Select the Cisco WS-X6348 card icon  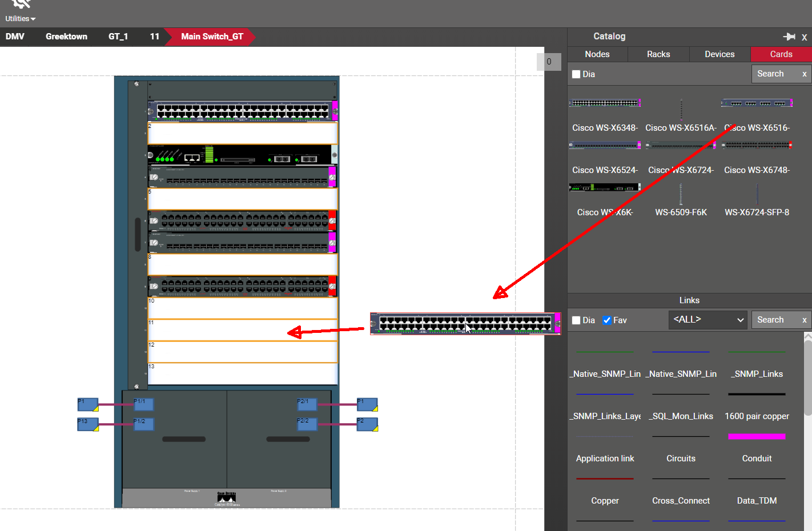coord(605,103)
